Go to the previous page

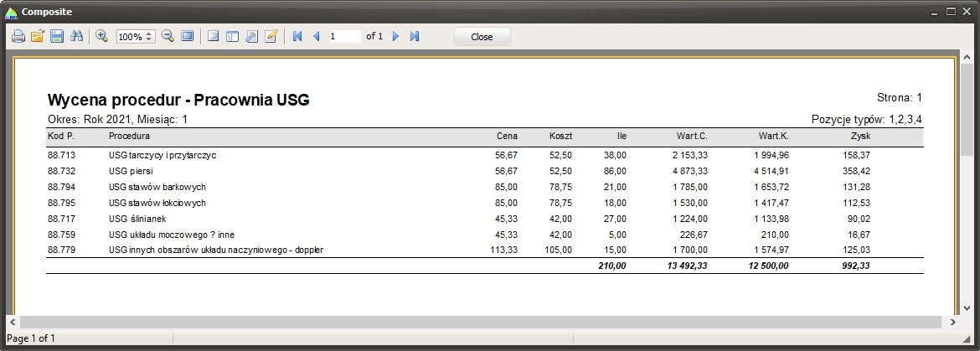pyautogui.click(x=316, y=37)
